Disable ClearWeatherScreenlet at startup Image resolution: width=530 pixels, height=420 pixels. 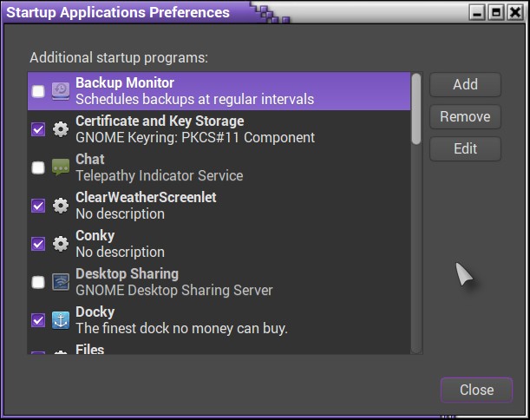pyautogui.click(x=38, y=206)
